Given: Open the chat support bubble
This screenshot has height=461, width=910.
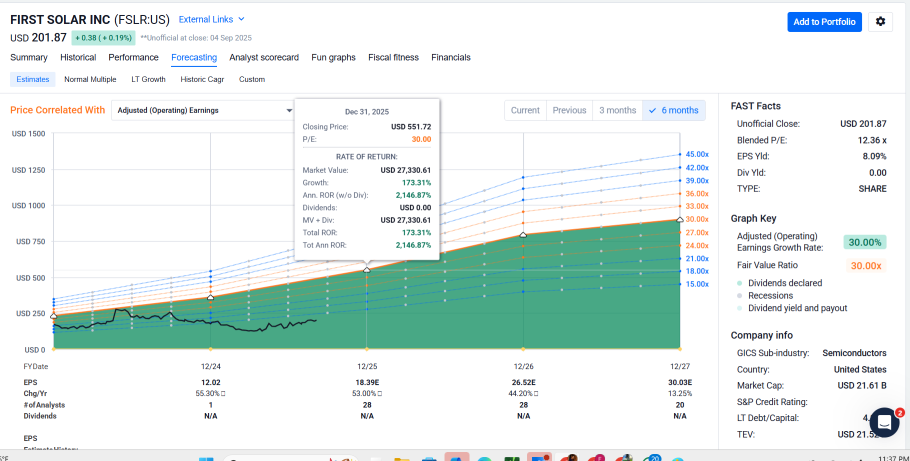Looking at the screenshot, I should pos(884,422).
